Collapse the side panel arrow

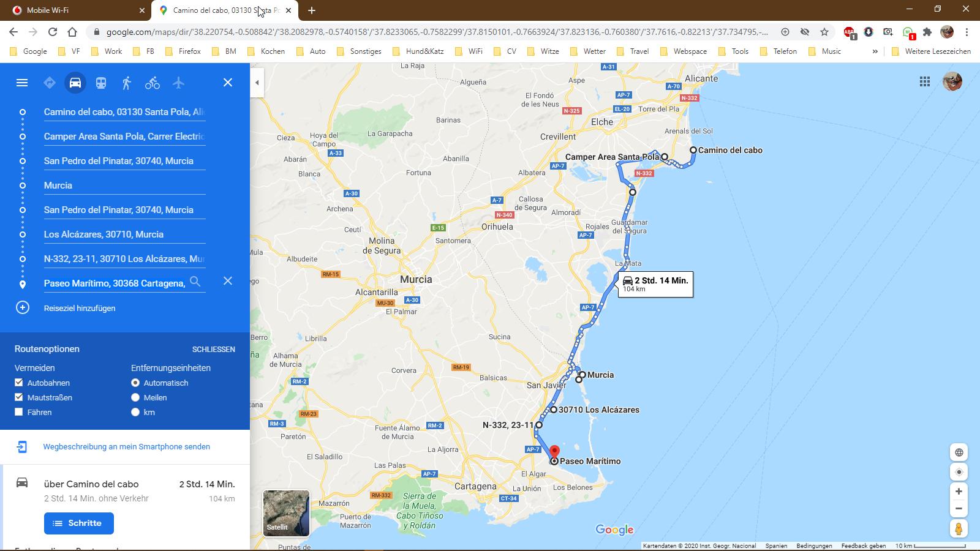coord(257,83)
